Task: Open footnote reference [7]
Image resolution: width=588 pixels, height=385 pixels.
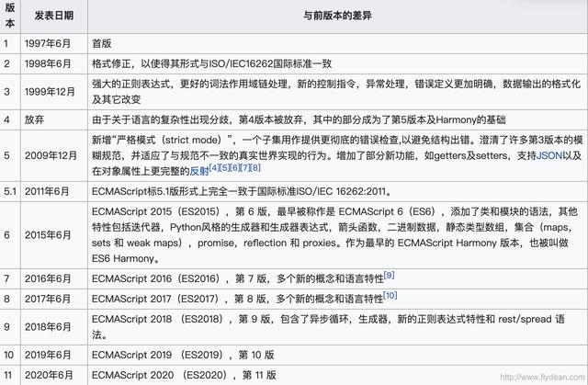Action: pyautogui.click(x=244, y=167)
